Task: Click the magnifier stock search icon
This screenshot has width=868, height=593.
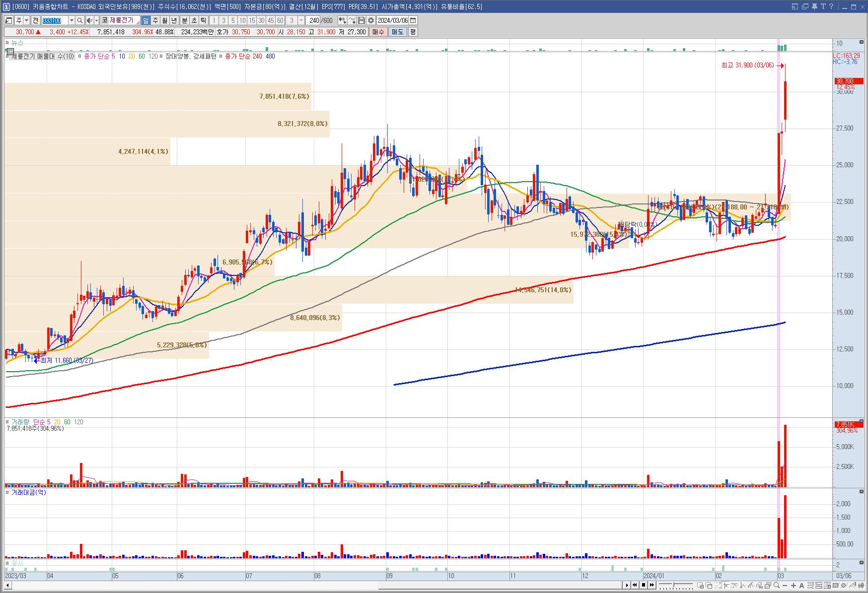Action: [79, 20]
